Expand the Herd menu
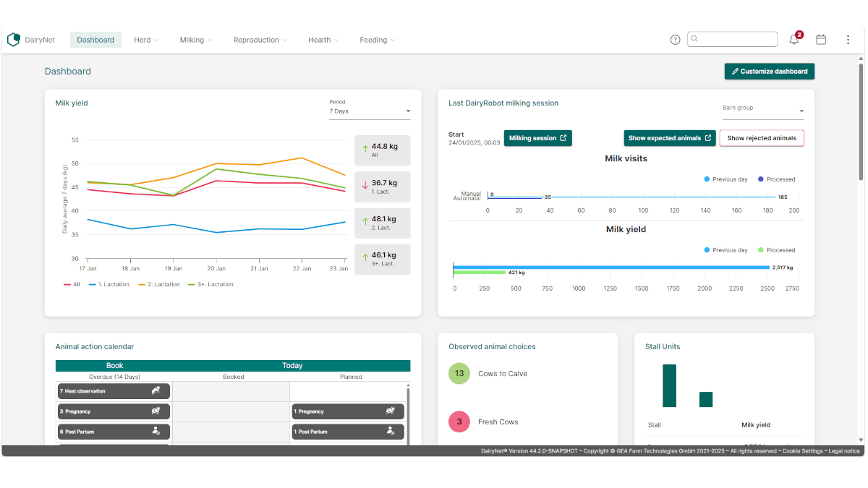868x488 pixels. coord(146,40)
